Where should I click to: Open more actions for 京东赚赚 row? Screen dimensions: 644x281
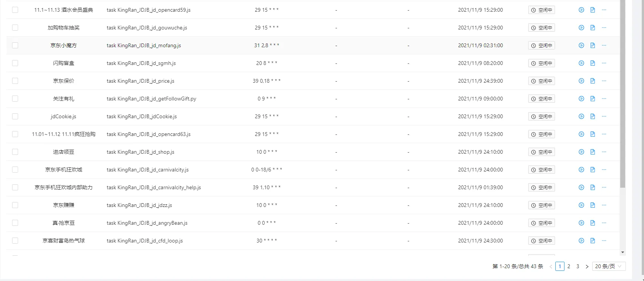[604, 205]
